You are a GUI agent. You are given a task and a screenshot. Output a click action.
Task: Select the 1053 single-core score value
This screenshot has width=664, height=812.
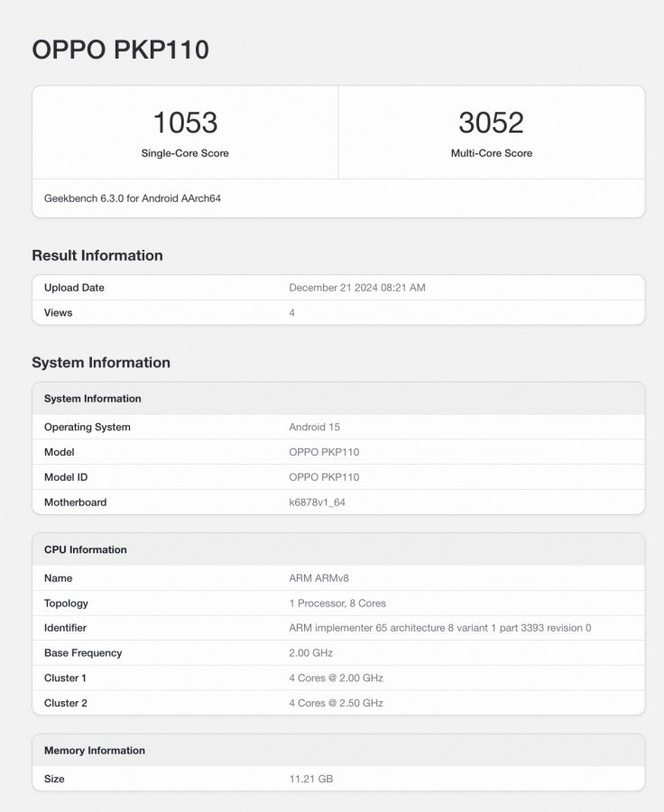185,123
